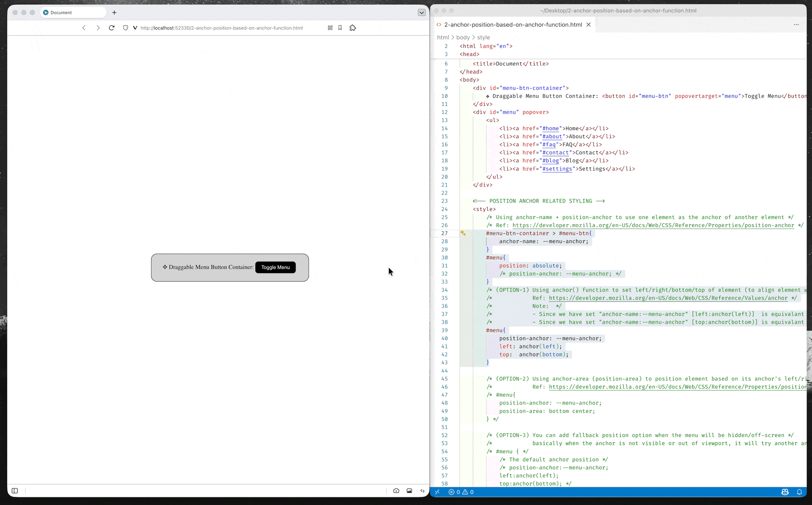Screen dimensions: 812x505
Task: Toggle image display icon in browser status bar
Action: tap(409, 491)
